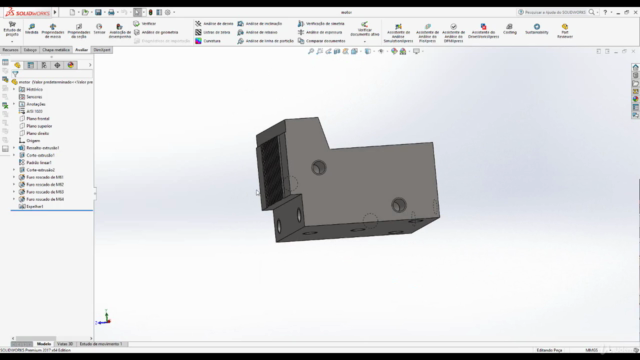The image size is (640, 360).
Task: Open DisplayManager panel tab
Action: click(71, 65)
